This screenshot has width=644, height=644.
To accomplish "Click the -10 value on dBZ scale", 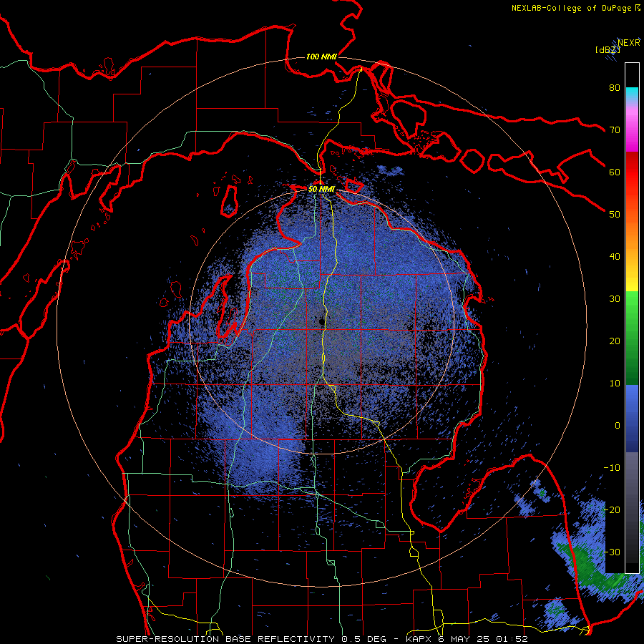I will (612, 467).
